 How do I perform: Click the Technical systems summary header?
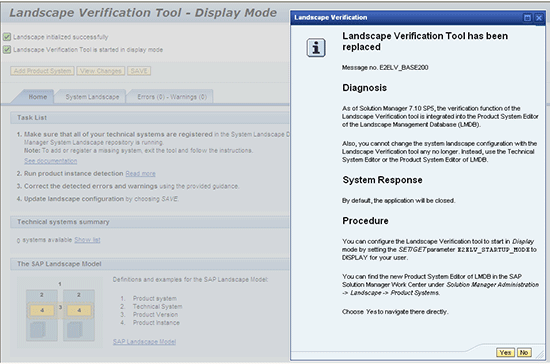(x=150, y=222)
